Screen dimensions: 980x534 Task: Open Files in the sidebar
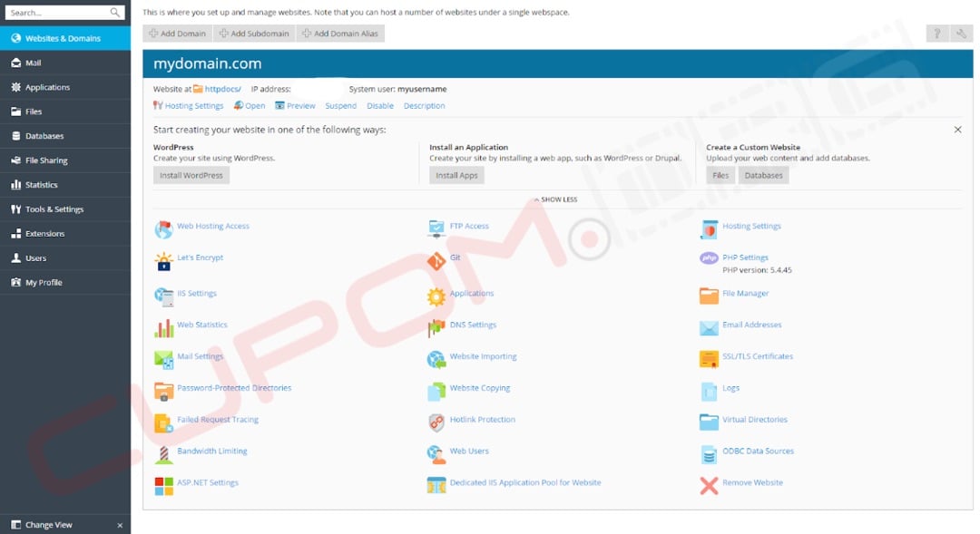[x=65, y=112]
